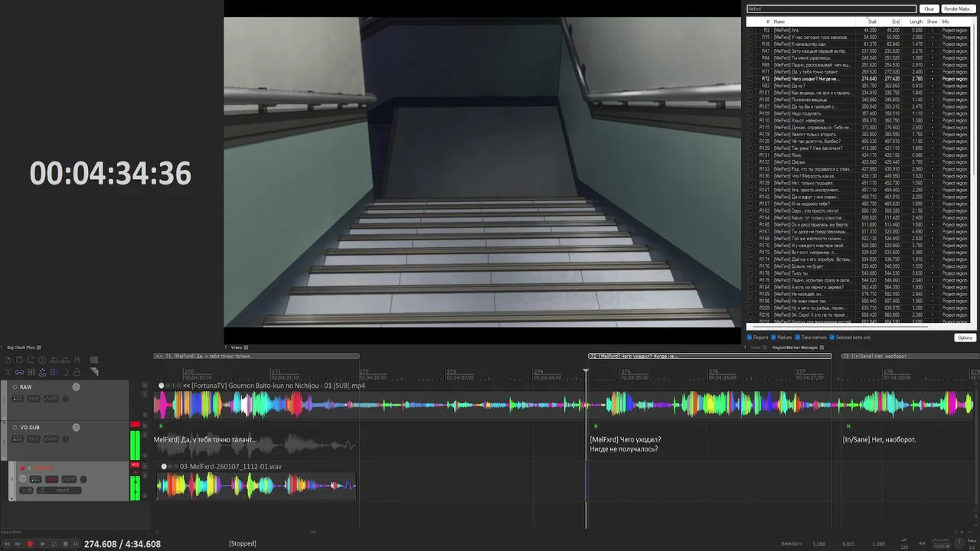Image resolution: width=980 pixels, height=551 pixels.
Task: Click the Render Matrix... button
Action: [959, 9]
